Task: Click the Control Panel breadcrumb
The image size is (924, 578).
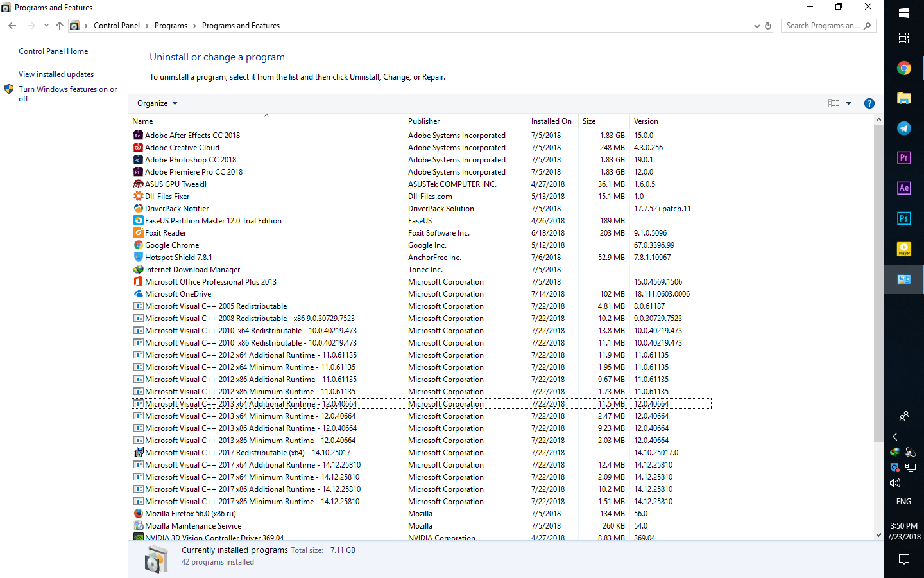Action: point(117,26)
